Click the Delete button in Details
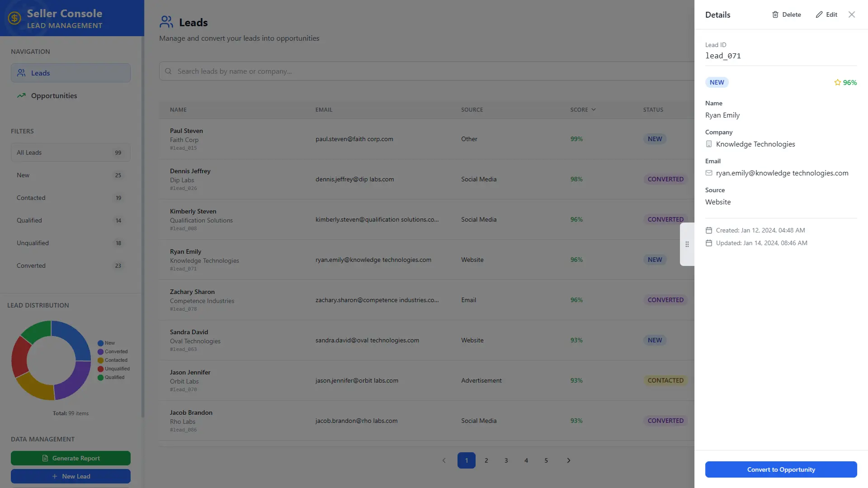The width and height of the screenshot is (868, 488). pyautogui.click(x=786, y=14)
